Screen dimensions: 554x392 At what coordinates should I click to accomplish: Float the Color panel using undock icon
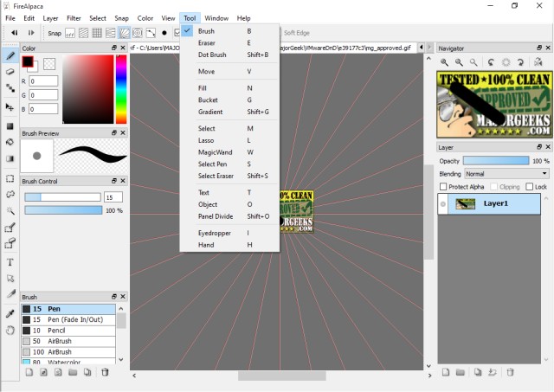click(x=114, y=48)
